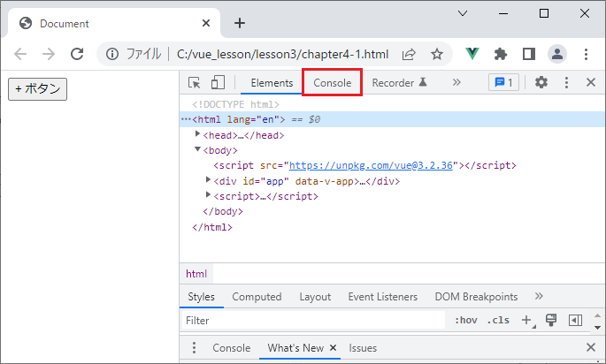
Task: Toggle the .cls classes button
Action: [x=498, y=321]
